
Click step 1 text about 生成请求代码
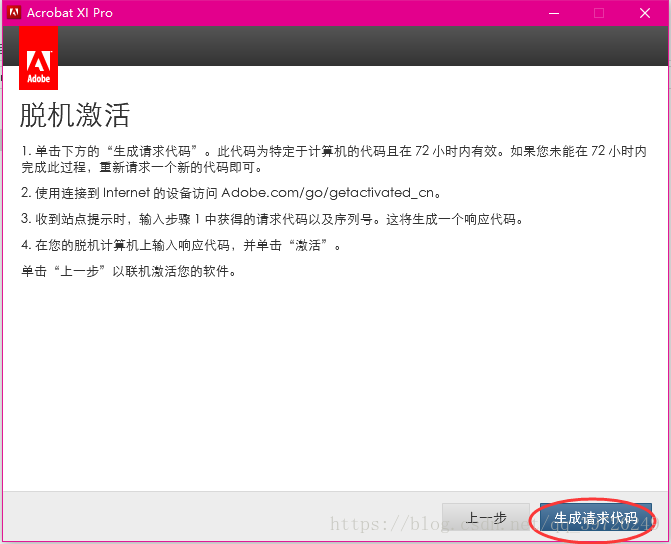tap(334, 159)
